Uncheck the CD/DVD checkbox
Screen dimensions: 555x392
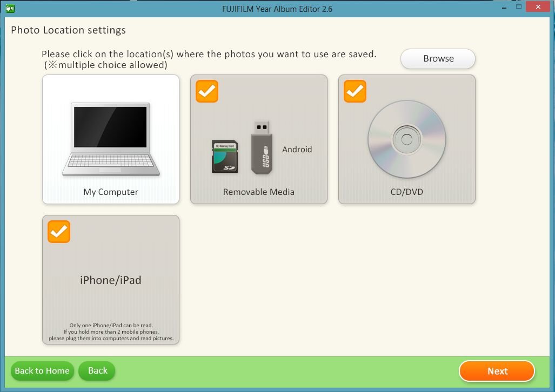pos(355,91)
